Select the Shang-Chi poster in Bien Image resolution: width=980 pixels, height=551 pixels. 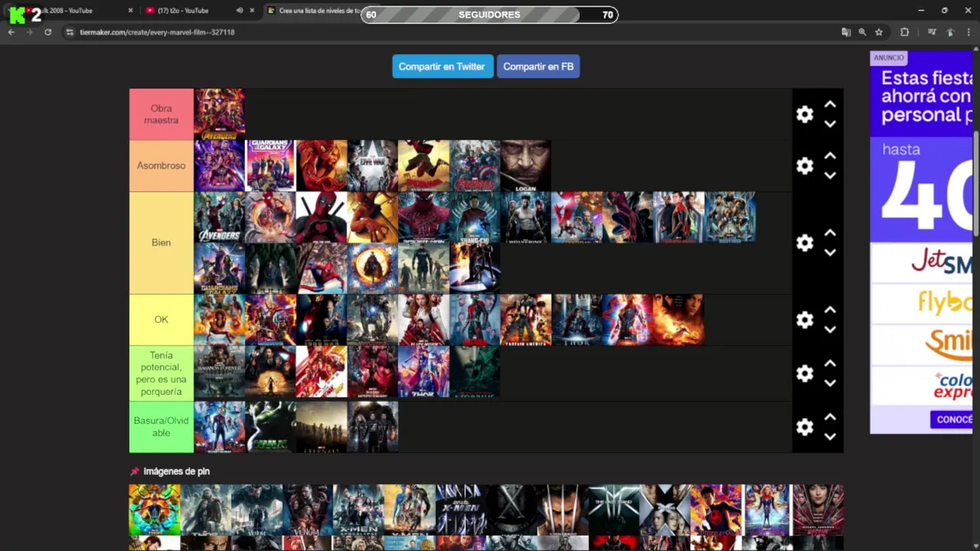pos(475,217)
